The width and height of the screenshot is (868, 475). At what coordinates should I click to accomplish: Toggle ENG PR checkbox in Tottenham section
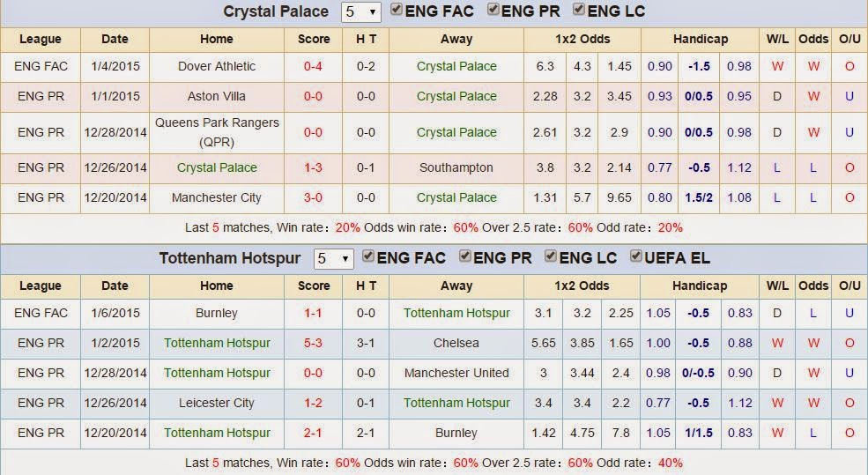[x=465, y=257]
